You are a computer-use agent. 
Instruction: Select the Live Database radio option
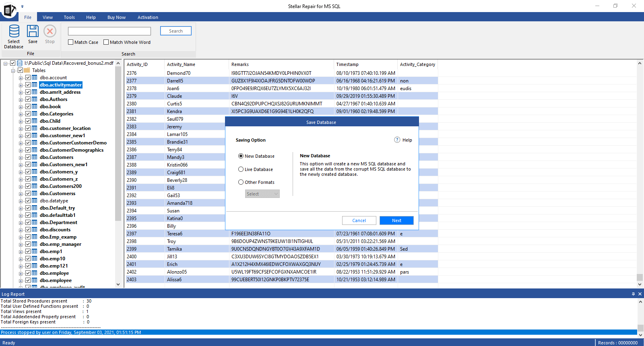241,169
